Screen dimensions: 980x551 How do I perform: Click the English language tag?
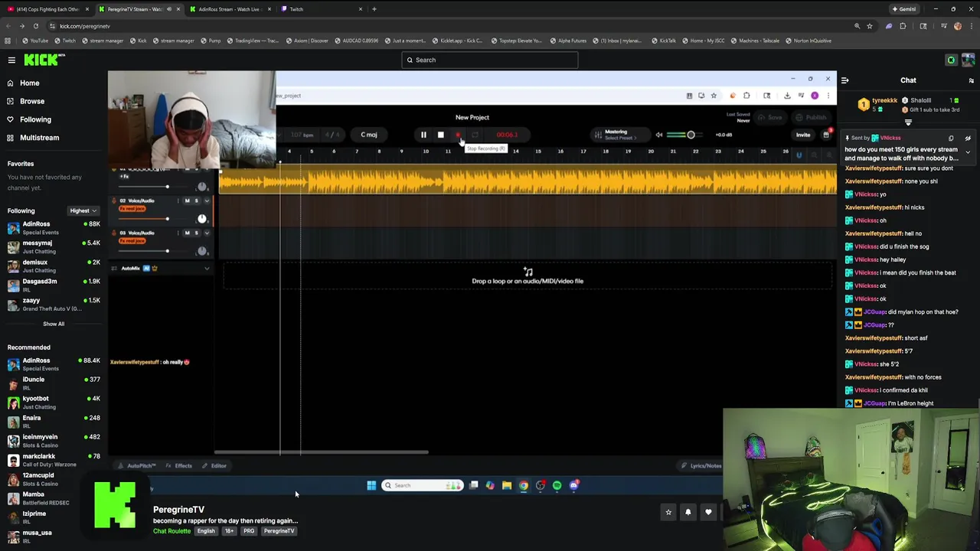(x=206, y=531)
